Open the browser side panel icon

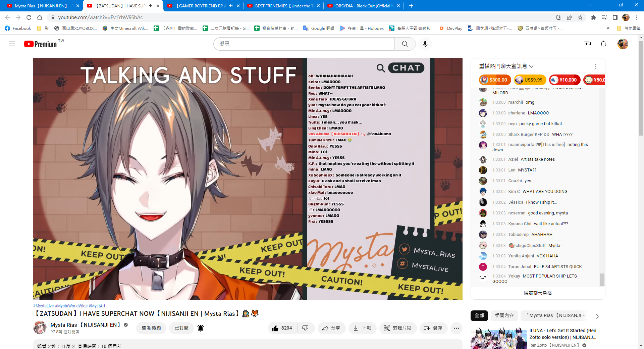point(615,17)
